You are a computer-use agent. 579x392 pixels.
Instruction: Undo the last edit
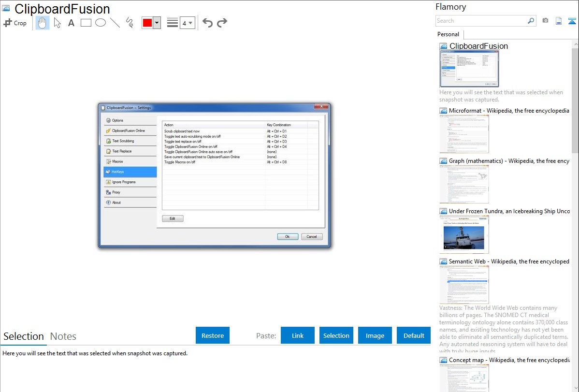pos(207,23)
